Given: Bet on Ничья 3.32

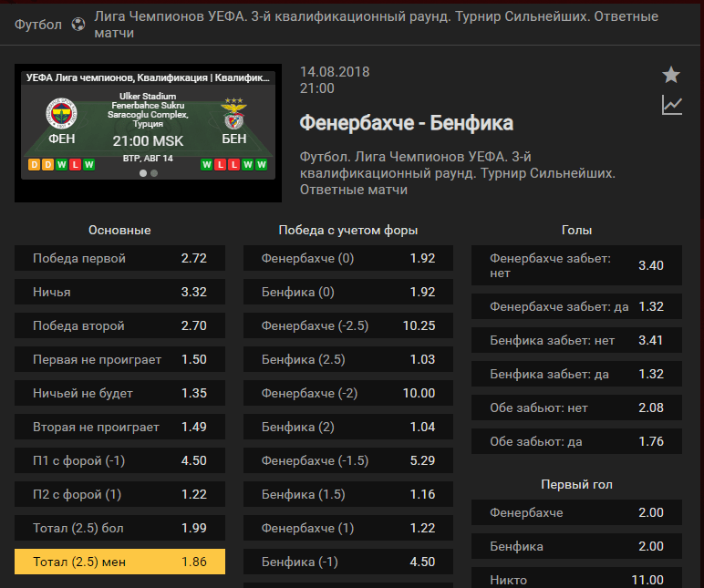Looking at the screenshot, I should (x=119, y=292).
